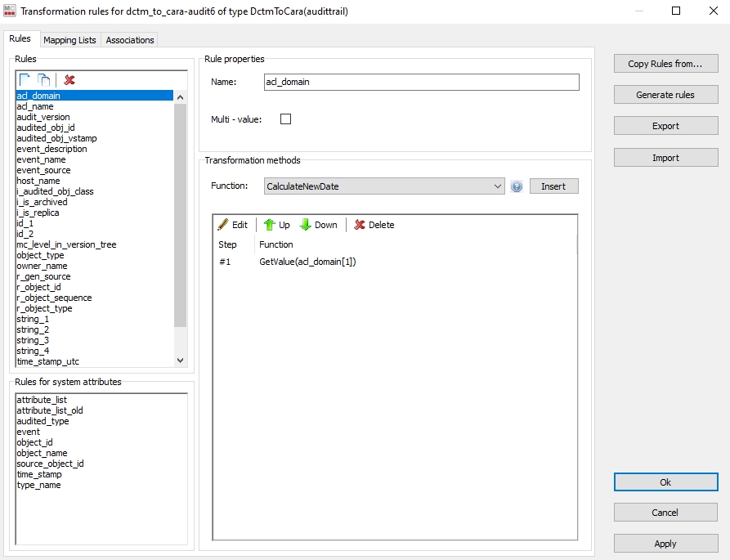Delete the selected transformation step
The width and height of the screenshot is (730, 560).
[x=374, y=225]
